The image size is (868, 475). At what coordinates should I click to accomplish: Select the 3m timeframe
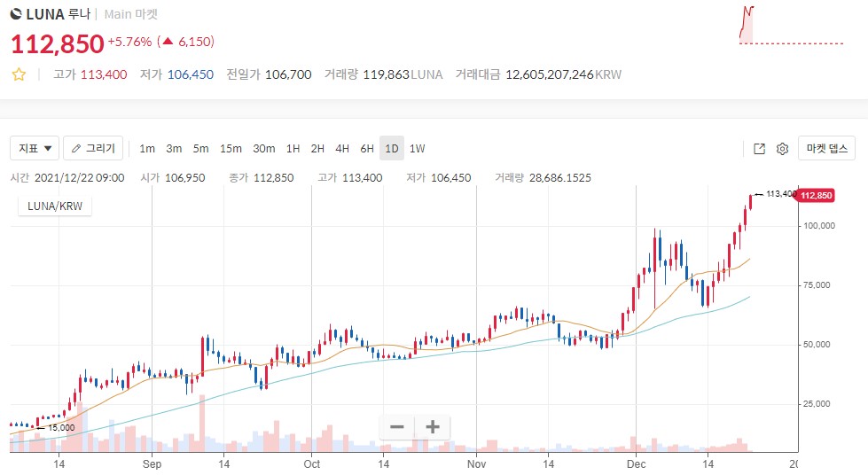click(x=174, y=149)
